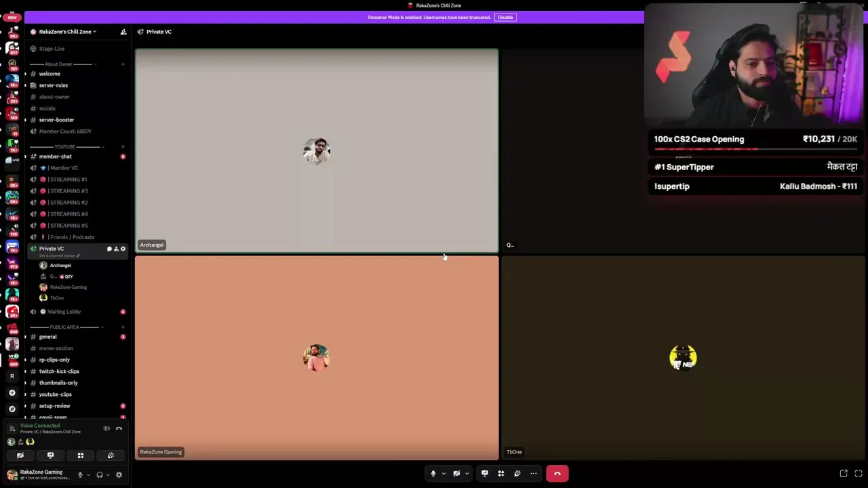This screenshot has height=488, width=868.
Task: Share screen from voice connected panel
Action: [x=50, y=455]
